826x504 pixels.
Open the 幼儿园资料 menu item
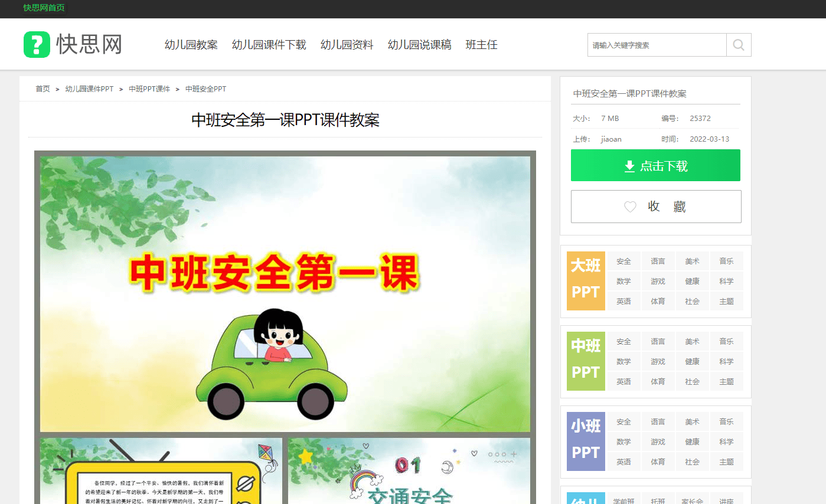pyautogui.click(x=347, y=44)
